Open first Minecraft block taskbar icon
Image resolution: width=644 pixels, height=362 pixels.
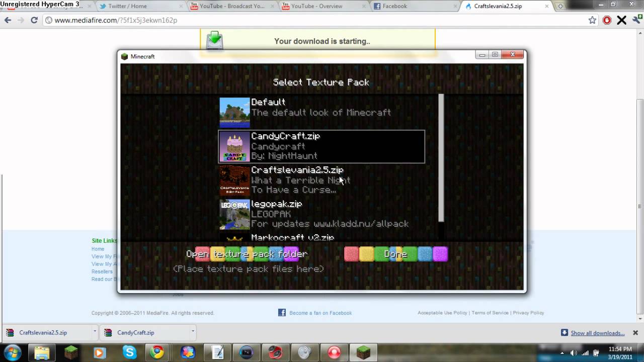point(71,353)
